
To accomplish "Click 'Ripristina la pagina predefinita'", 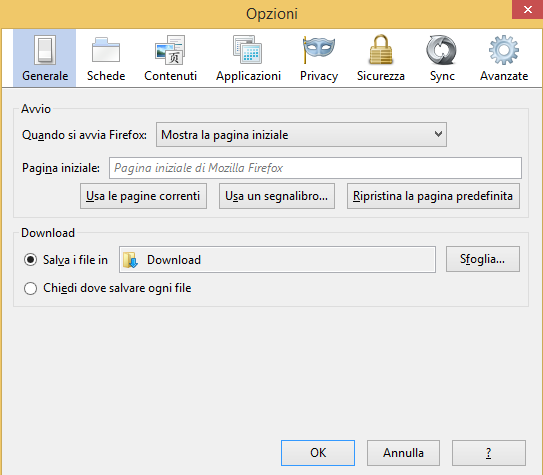I will point(433,196).
